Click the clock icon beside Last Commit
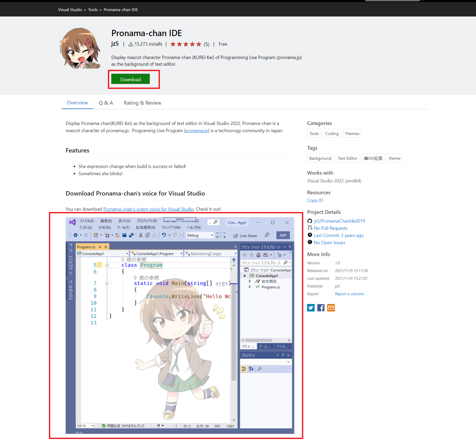Image resolution: width=476 pixels, height=448 pixels. click(310, 235)
